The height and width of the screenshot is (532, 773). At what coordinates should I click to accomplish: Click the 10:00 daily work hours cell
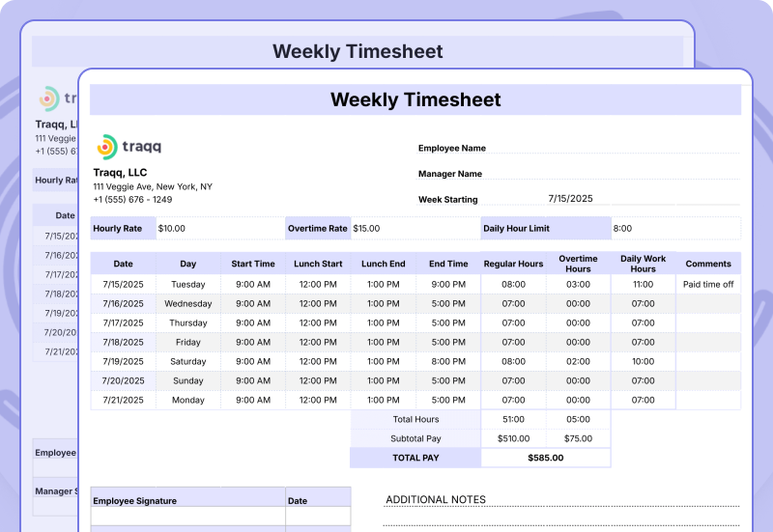click(x=643, y=361)
